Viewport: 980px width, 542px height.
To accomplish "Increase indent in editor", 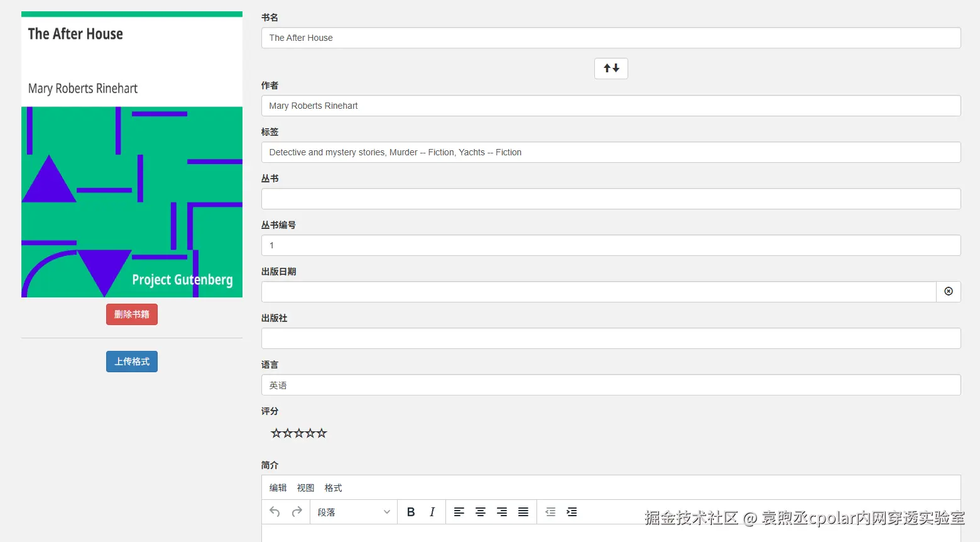I will 572,512.
